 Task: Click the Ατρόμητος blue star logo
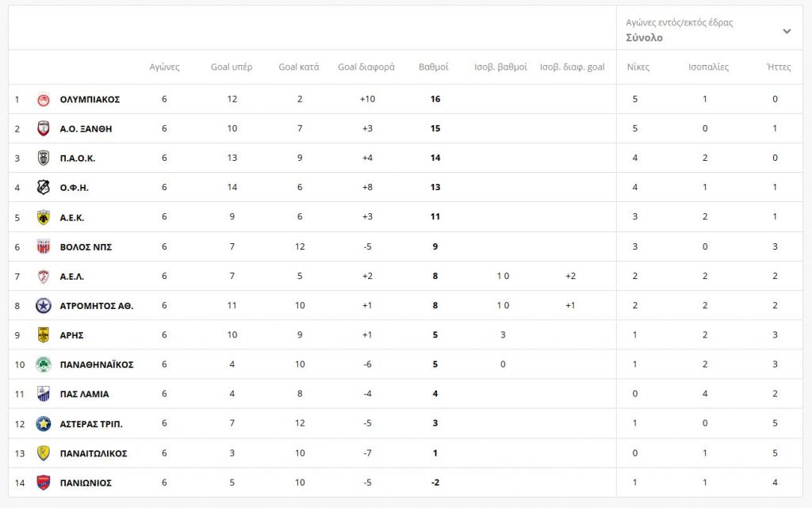point(44,306)
